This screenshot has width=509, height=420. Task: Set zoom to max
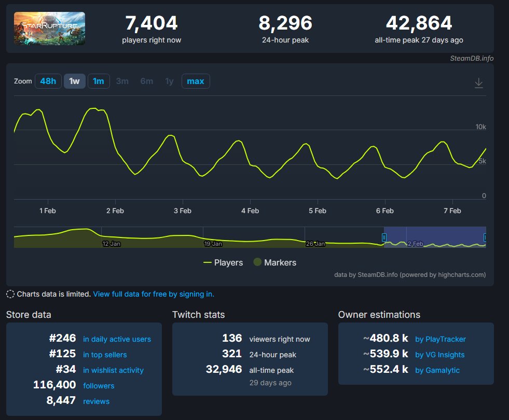(196, 81)
